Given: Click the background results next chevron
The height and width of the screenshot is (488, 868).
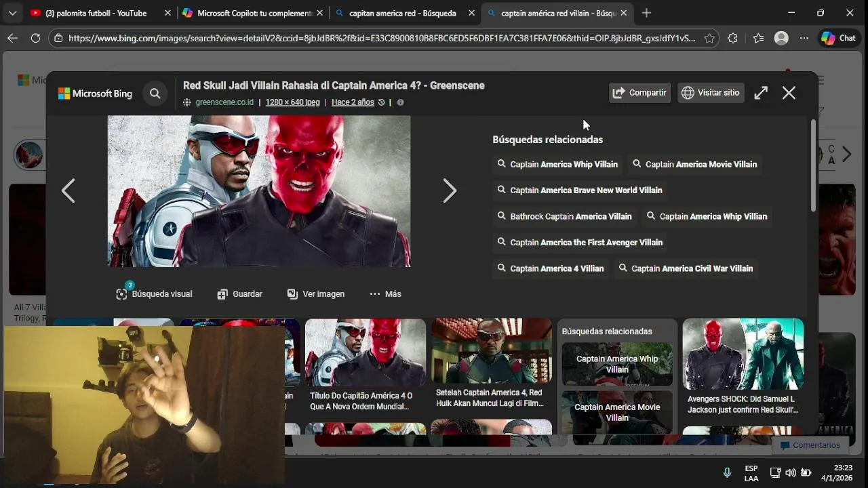Looking at the screenshot, I should pyautogui.click(x=846, y=155).
